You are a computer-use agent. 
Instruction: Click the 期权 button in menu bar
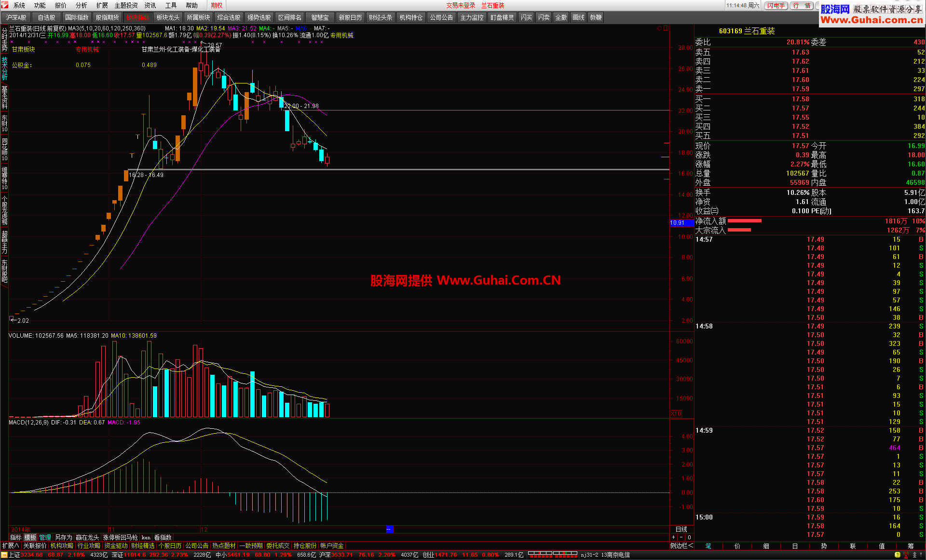217,5
